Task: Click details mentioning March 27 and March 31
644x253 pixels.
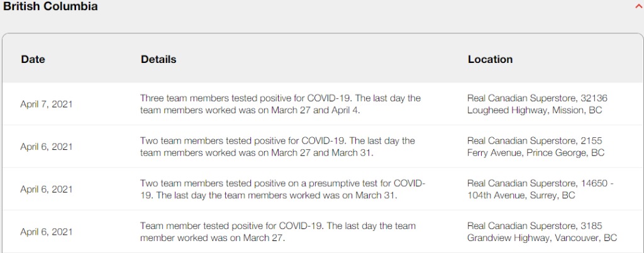Action: click(x=277, y=147)
